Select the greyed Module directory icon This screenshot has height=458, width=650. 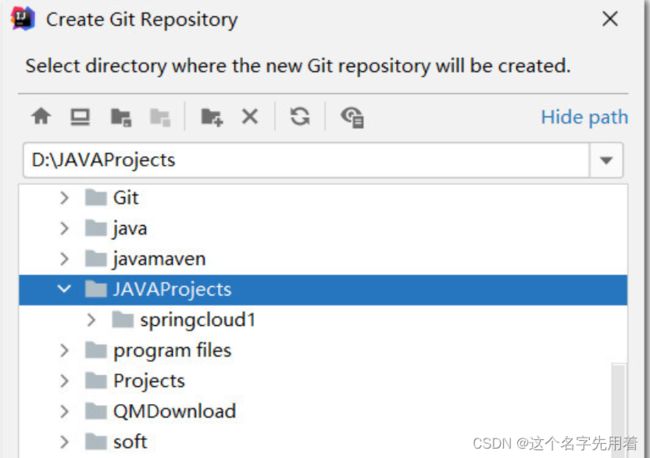[160, 117]
